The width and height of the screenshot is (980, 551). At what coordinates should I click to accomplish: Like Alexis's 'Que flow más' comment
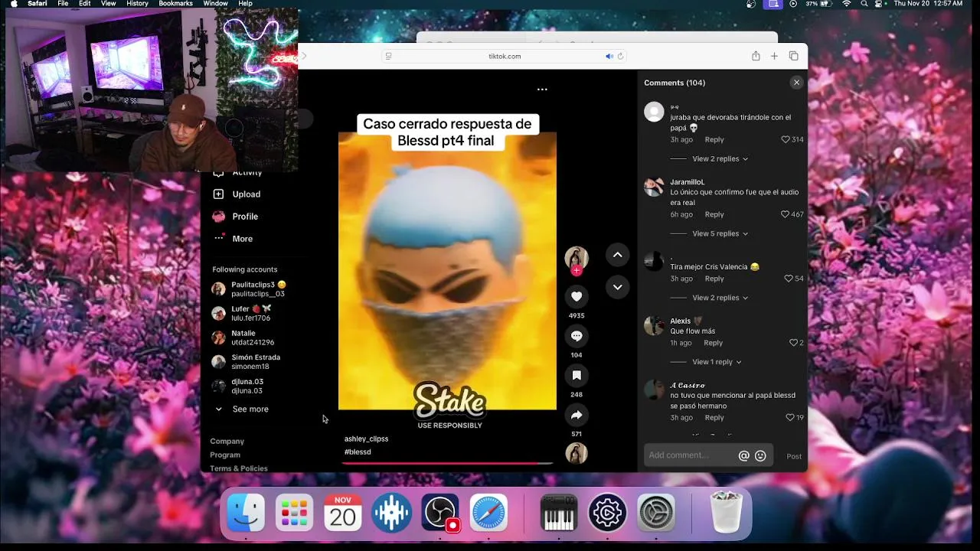point(793,343)
